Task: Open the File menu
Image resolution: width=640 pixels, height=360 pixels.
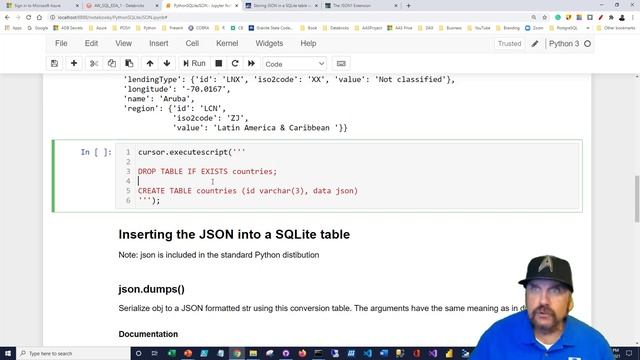Action: pyautogui.click(x=61, y=43)
